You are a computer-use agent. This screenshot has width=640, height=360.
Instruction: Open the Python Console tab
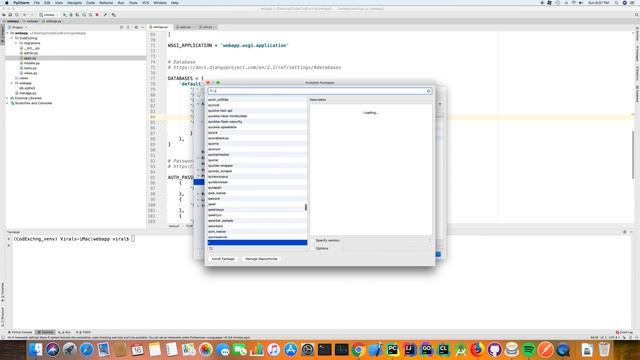[20, 332]
